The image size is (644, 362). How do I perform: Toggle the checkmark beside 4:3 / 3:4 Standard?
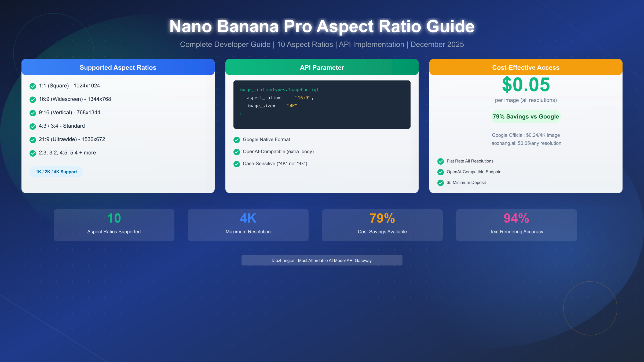33,126
